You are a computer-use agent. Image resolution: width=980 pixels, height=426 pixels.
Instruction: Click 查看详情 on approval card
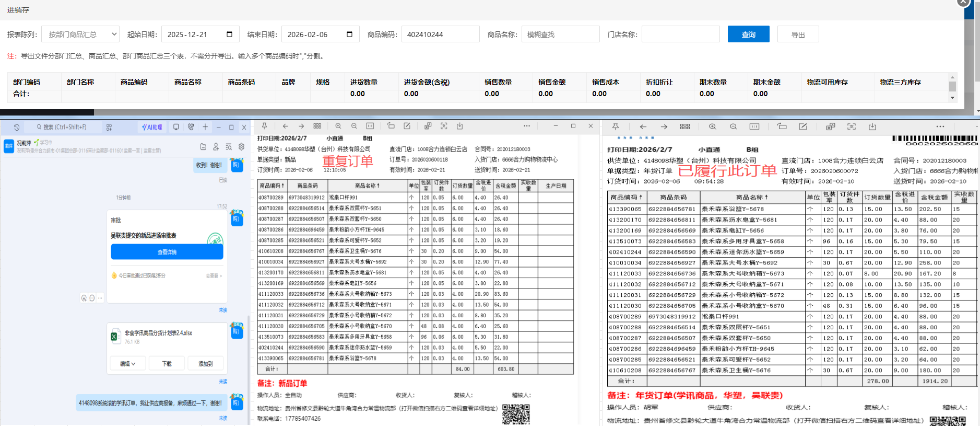167,252
